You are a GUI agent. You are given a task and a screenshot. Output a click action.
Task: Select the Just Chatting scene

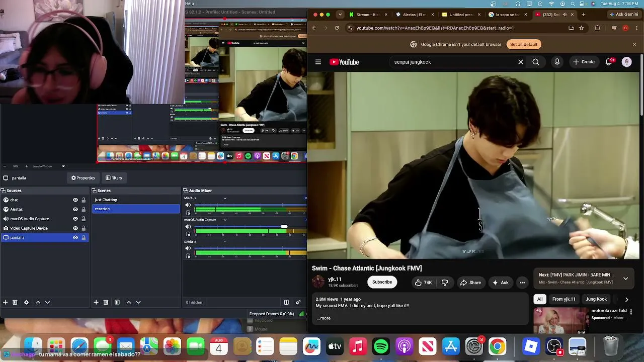pyautogui.click(x=135, y=200)
